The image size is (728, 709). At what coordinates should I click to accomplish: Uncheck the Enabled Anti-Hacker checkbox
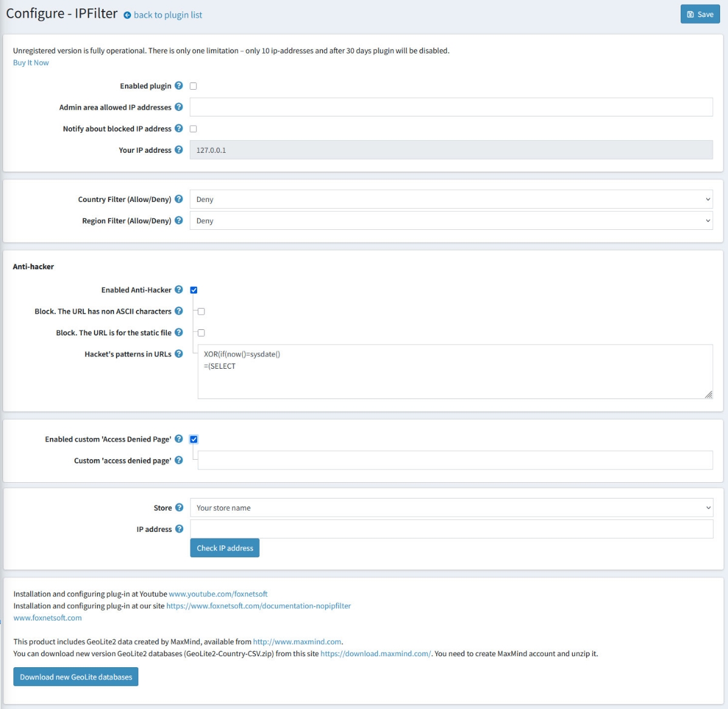coord(194,290)
